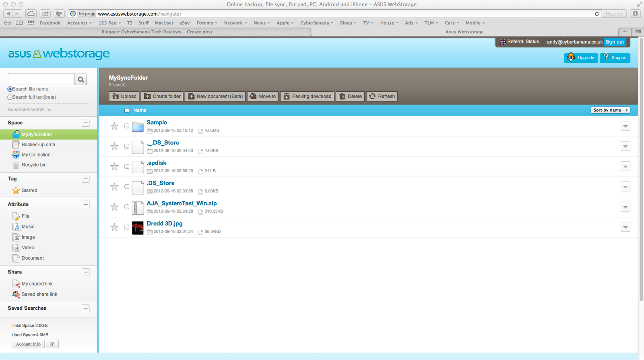Screen dimensions: 644x360
Task: Check the AJA_SystemTest_Win.zip checkbox
Action: [127, 207]
